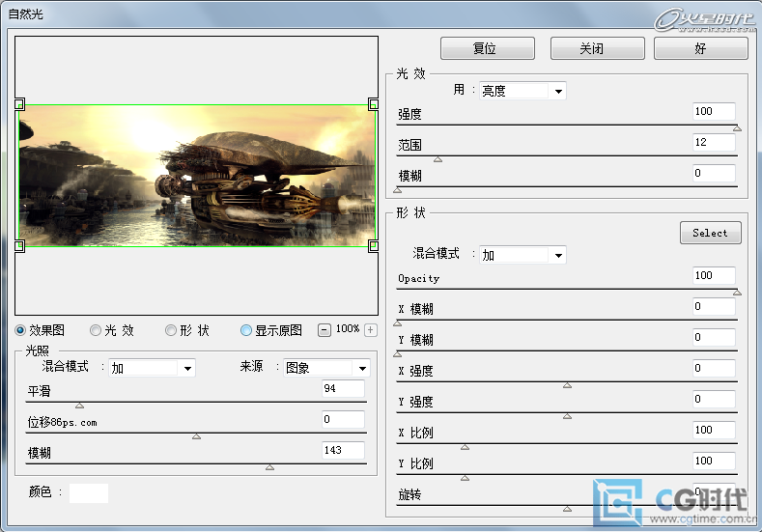762x532 pixels.
Task: Click the Y 强度 value field
Action: coord(714,400)
